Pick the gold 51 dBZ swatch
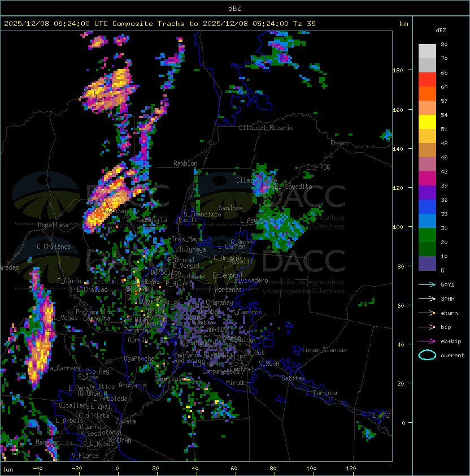Screen dimensions: 470x476 [427, 136]
